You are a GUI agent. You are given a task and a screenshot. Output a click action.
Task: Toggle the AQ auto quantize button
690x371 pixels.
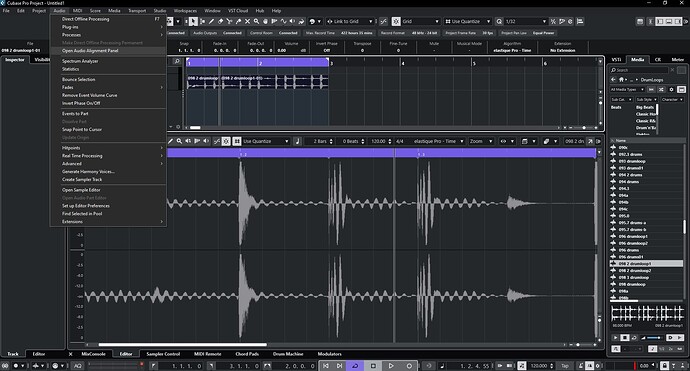pos(77,366)
